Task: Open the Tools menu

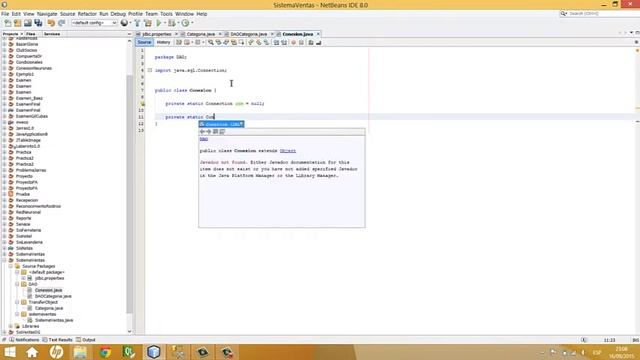Action: pyautogui.click(x=166, y=14)
